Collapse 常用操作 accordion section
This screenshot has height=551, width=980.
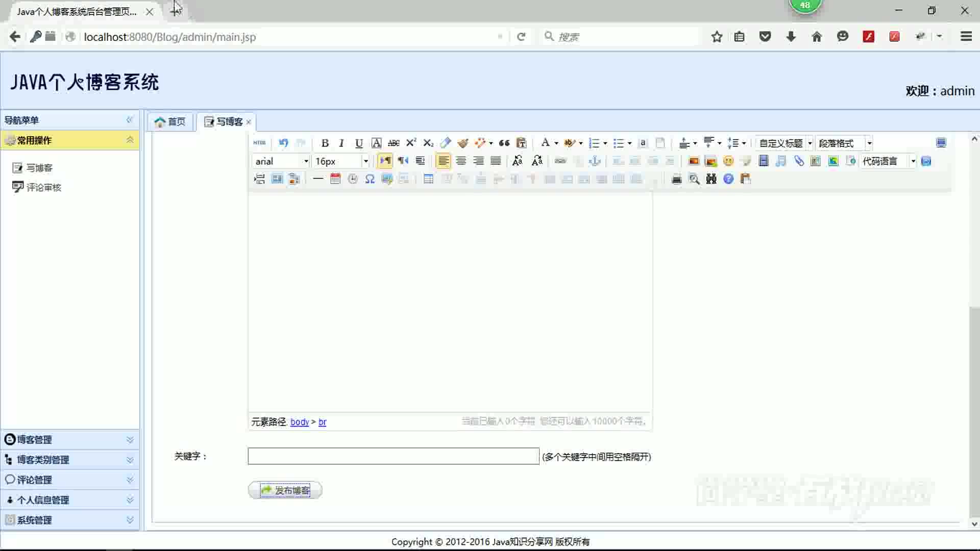tap(130, 140)
